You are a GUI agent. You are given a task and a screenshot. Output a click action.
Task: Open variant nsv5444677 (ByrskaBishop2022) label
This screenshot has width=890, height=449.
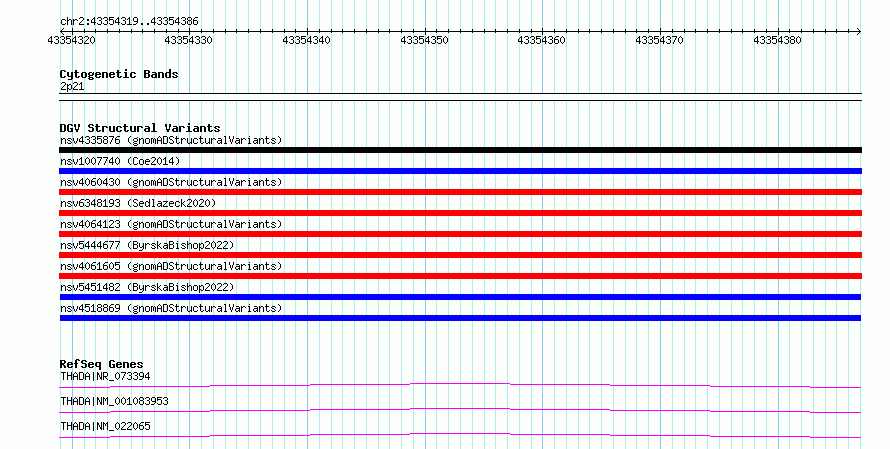click(147, 245)
